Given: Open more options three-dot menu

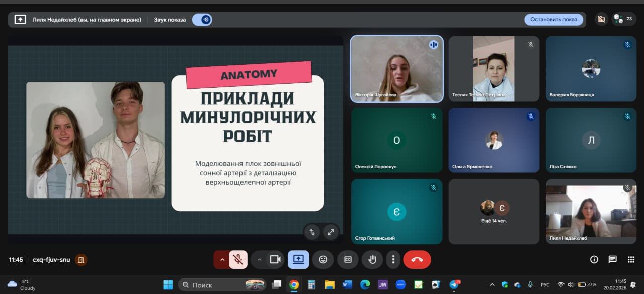Looking at the screenshot, I should pos(393,259).
